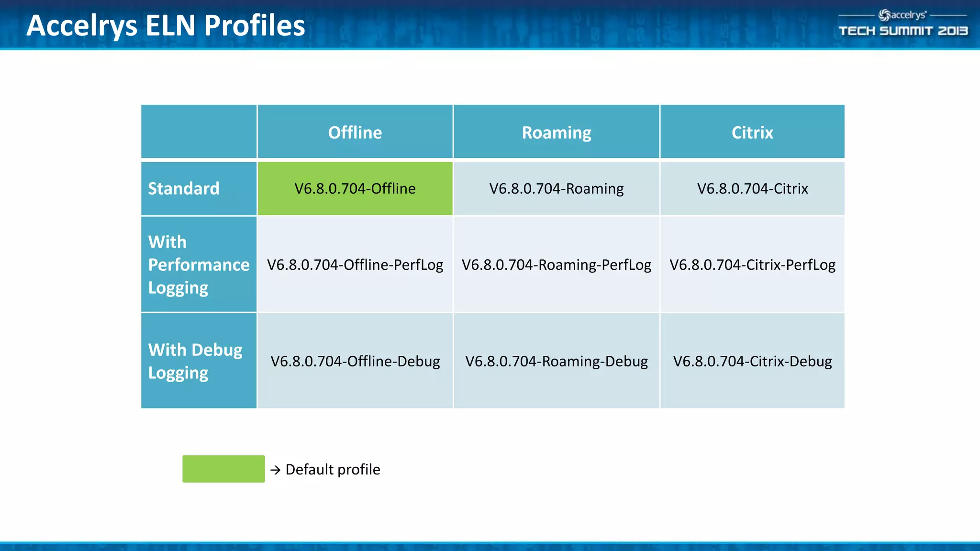This screenshot has height=551, width=980.
Task: Click the Accelrys ELN Profiles slide title
Action: click(x=166, y=25)
